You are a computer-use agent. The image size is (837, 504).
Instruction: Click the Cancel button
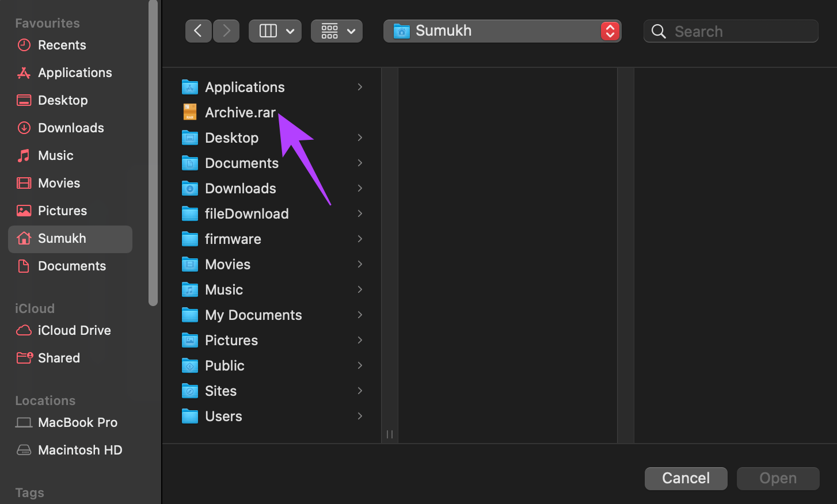[x=686, y=479]
